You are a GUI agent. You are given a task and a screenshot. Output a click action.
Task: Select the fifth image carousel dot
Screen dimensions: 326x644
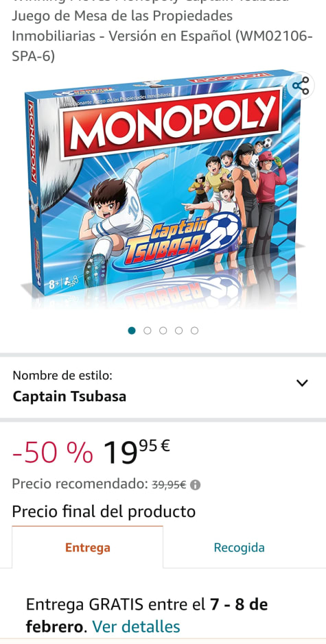pos(194,331)
